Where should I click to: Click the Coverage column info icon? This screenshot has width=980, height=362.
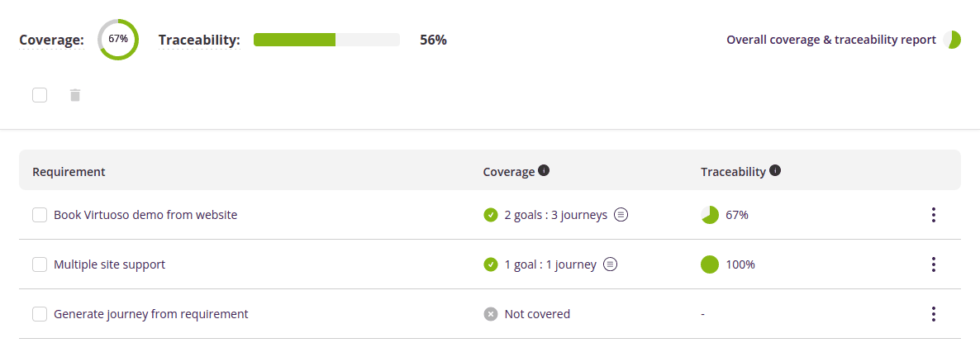click(x=544, y=171)
